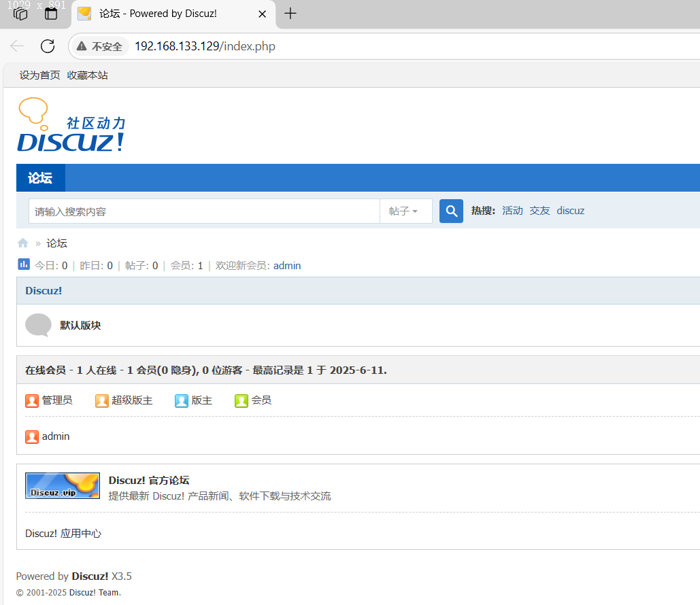
Task: Click the browser back arrow
Action: tap(17, 46)
